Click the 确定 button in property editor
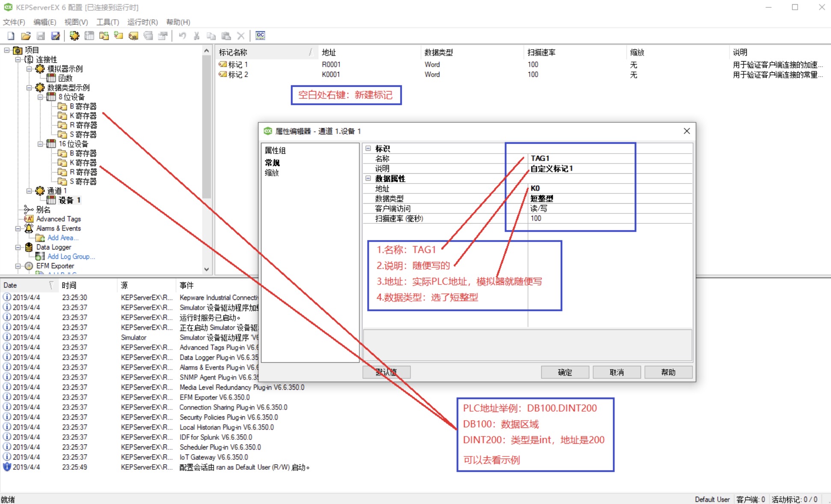 coord(565,372)
